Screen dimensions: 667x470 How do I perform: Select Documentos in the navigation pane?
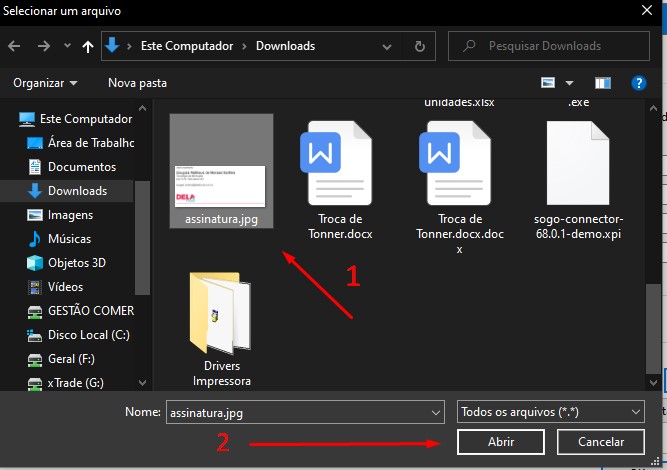[x=81, y=167]
